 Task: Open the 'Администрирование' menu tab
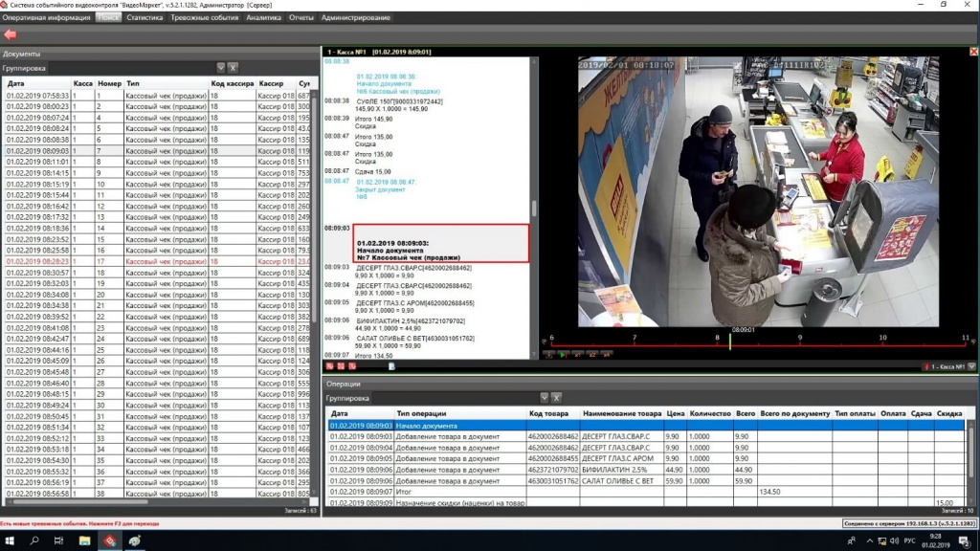[x=356, y=17]
